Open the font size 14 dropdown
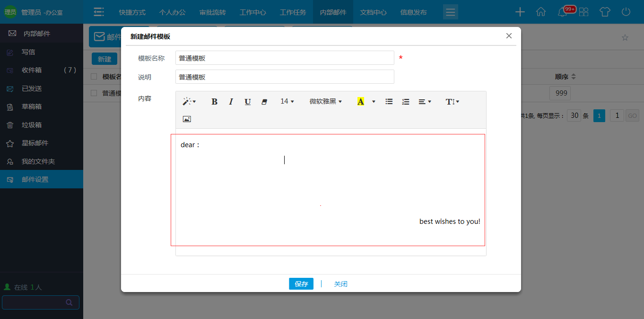 click(x=287, y=102)
